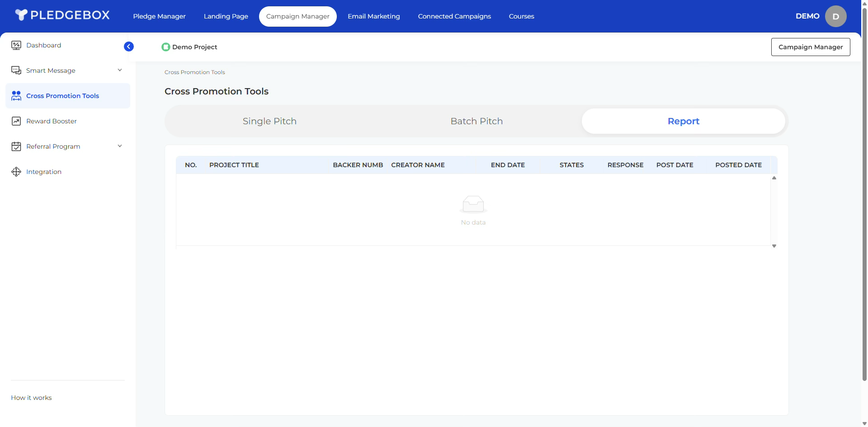Select Campaign Manager top navigation pill
Screen dimensions: 868x427
click(x=298, y=16)
